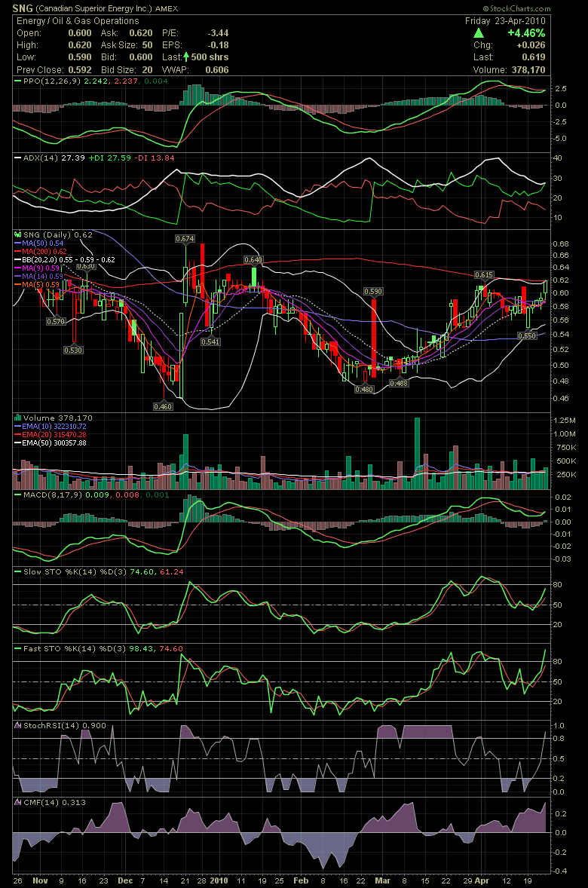Click the StochRSI(14) 0.900 label
588x888 pixels.
pos(65,725)
